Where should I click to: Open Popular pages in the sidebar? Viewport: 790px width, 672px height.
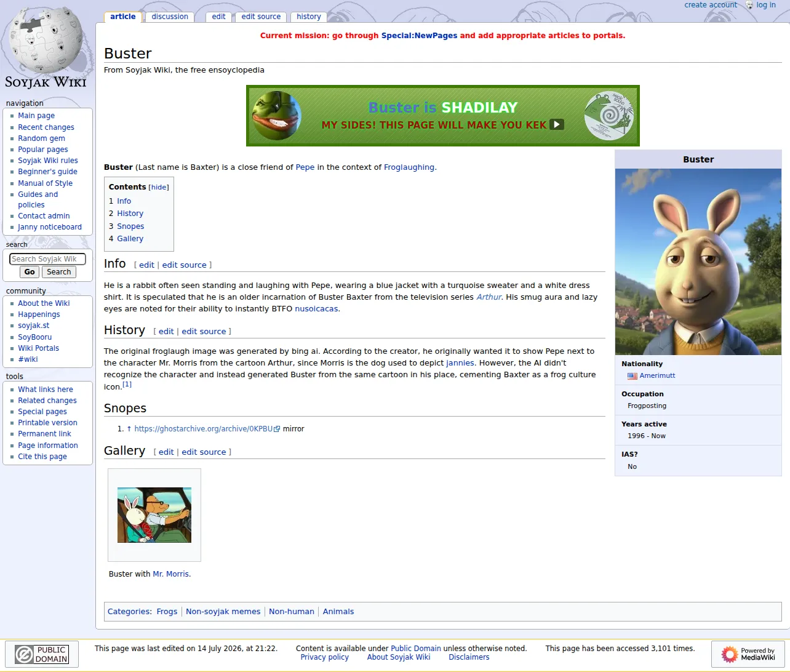[43, 150]
